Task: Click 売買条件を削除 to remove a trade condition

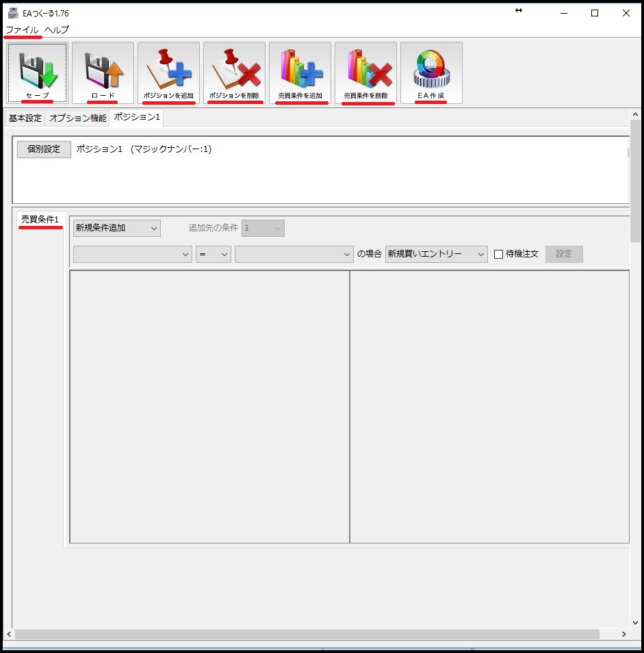Action: coord(365,72)
